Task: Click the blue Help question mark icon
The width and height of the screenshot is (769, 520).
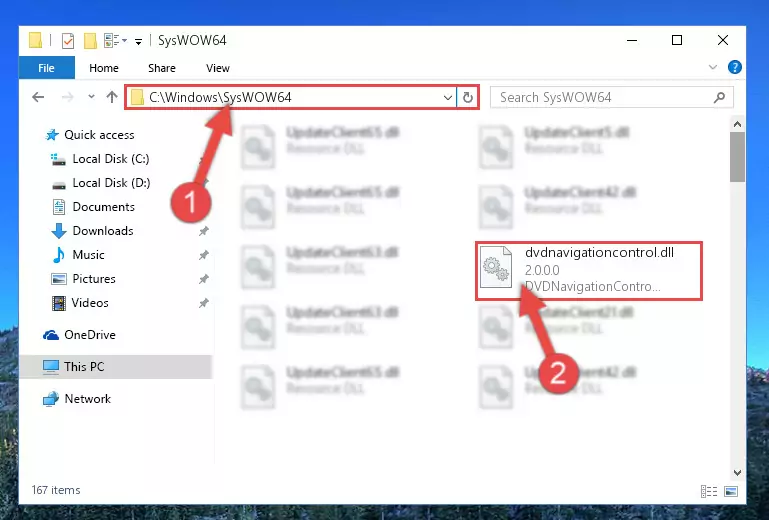Action: pos(734,67)
